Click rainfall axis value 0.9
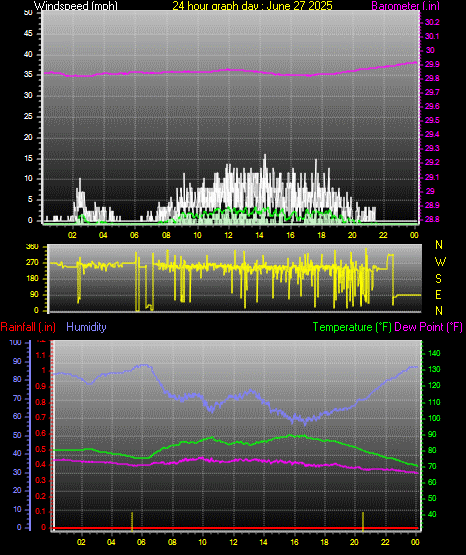Viewport: 466px width, 555px height. point(41,386)
